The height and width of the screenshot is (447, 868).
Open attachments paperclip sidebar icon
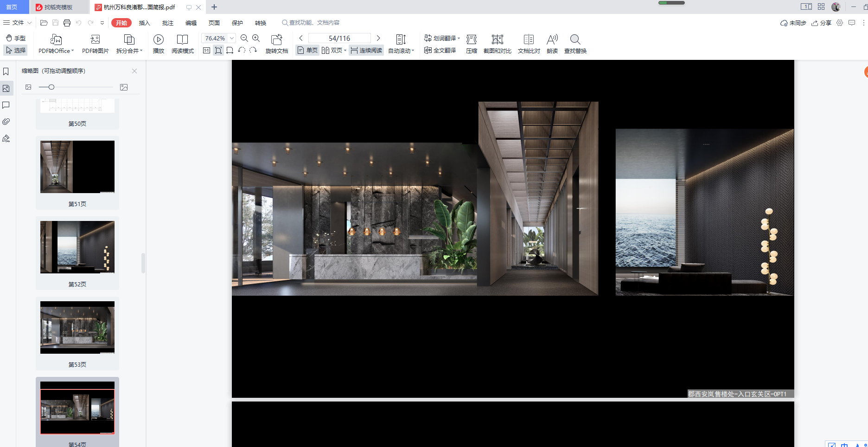(x=6, y=122)
